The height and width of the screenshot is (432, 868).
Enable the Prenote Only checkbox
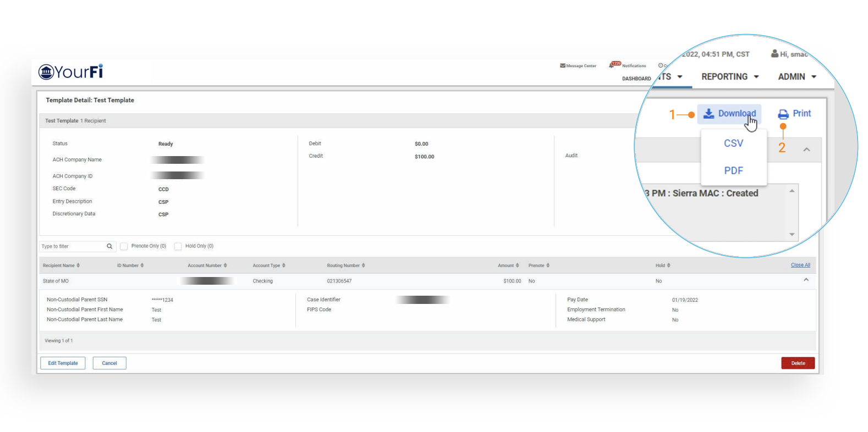coord(124,246)
